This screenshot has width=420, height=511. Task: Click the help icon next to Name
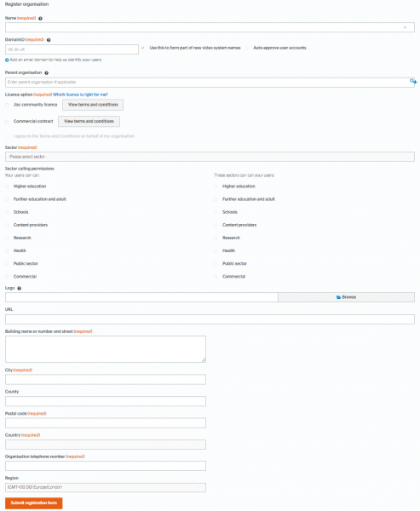(x=40, y=19)
